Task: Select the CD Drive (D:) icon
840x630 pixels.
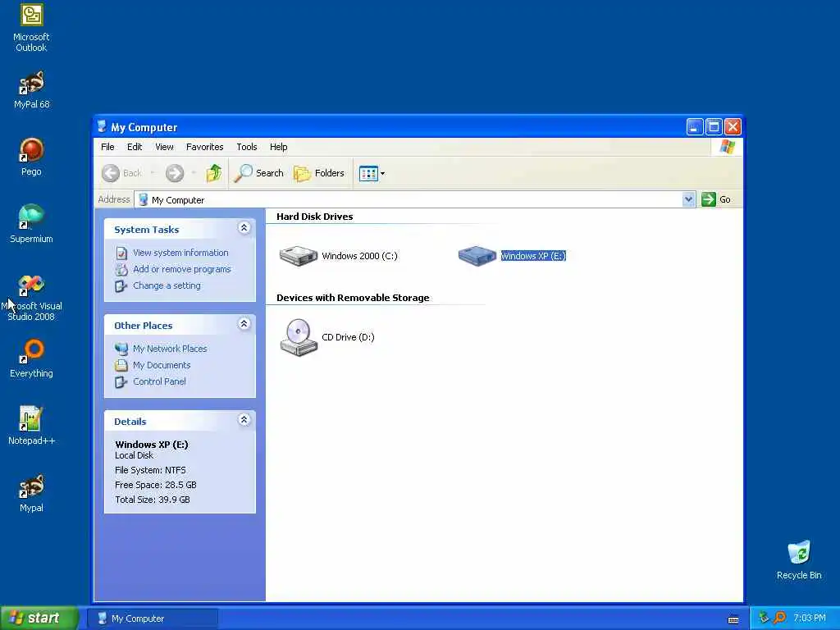Action: [x=299, y=337]
